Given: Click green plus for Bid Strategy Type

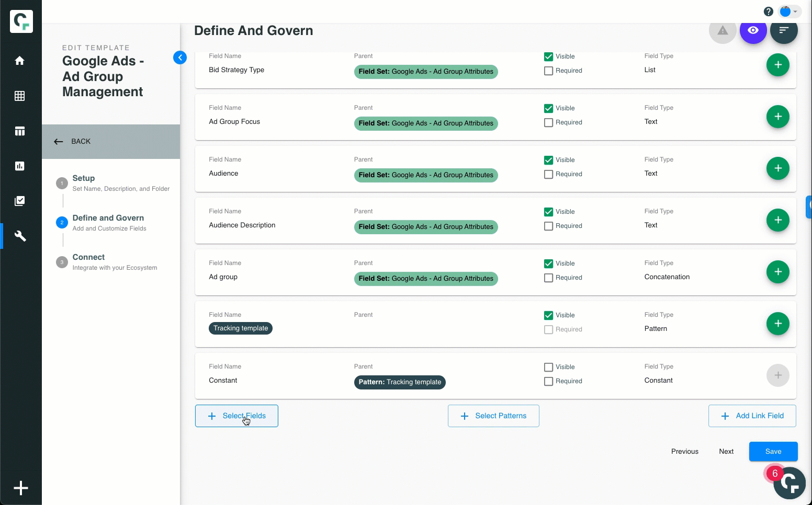Looking at the screenshot, I should [x=778, y=65].
